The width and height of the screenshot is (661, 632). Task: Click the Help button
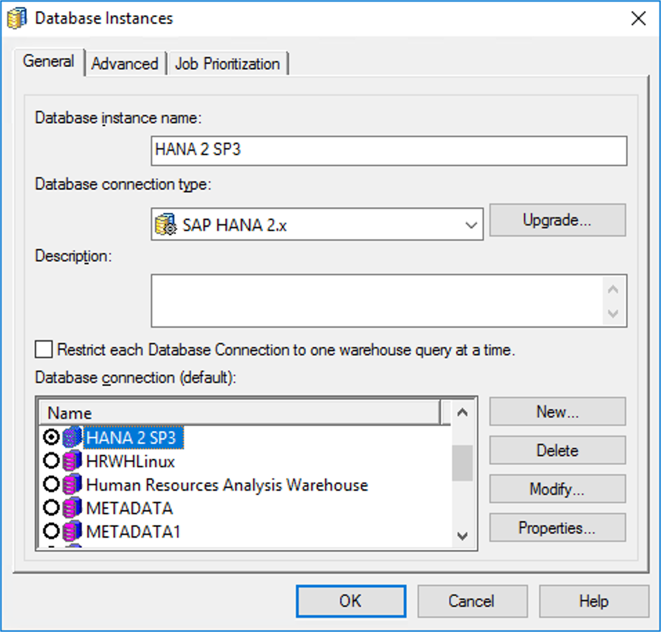click(594, 601)
